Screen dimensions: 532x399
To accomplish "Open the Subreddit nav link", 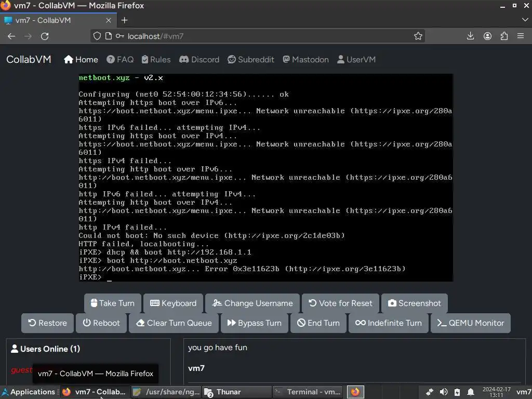I will [x=251, y=60].
